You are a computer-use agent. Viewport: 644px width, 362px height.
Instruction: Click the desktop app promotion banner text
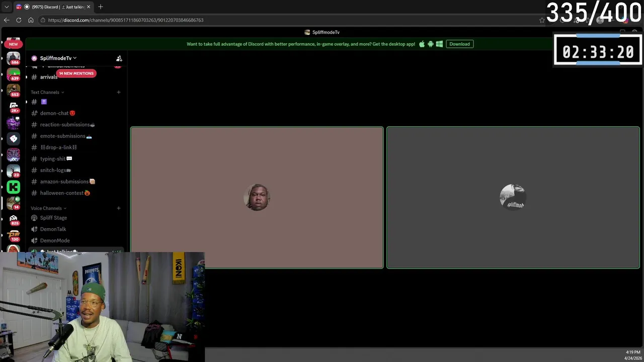(x=301, y=44)
